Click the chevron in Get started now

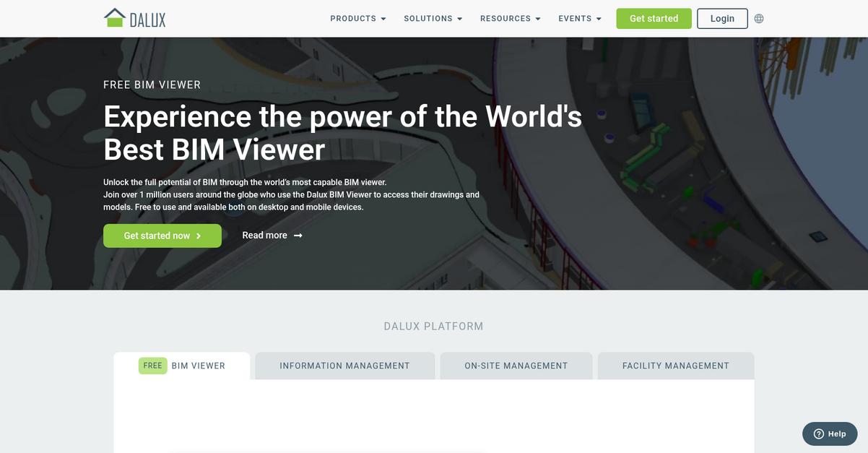(x=199, y=236)
